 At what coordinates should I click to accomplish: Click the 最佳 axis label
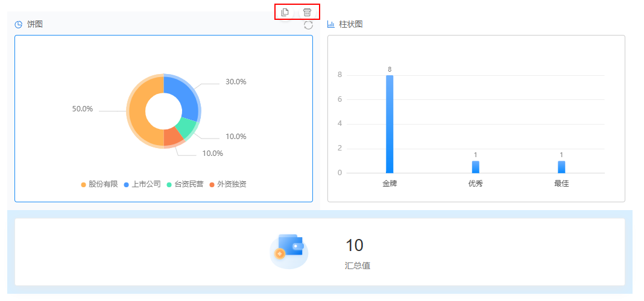click(561, 184)
